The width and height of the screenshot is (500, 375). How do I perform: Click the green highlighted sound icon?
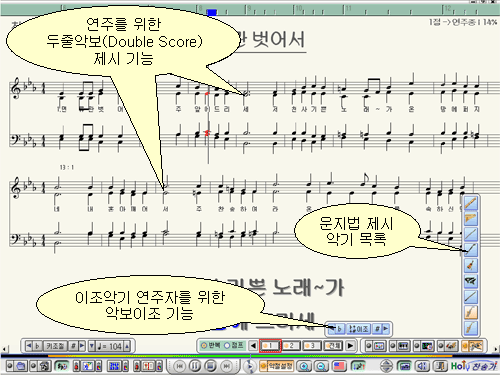pyautogui.click(x=62, y=366)
